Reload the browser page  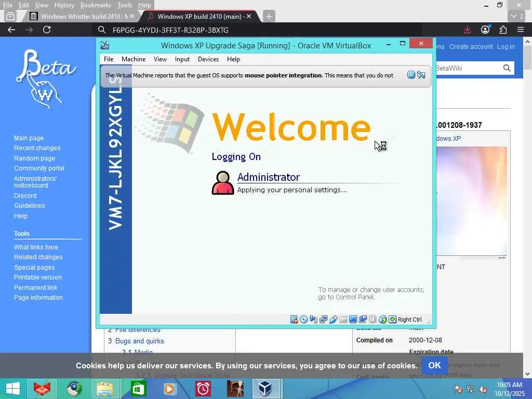coord(47,30)
